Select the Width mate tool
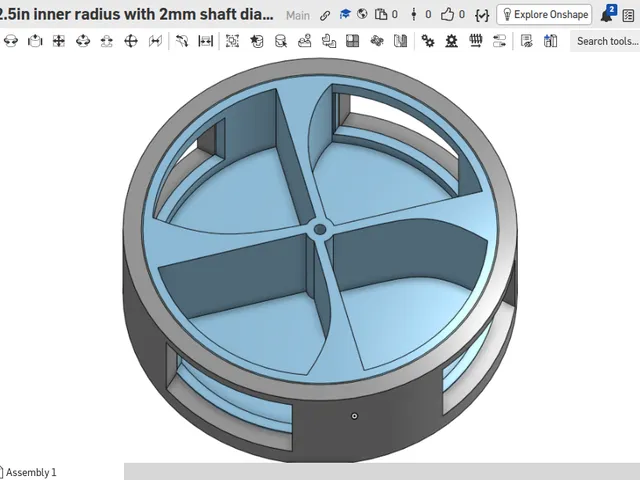The width and height of the screenshot is (640, 480). point(206,41)
